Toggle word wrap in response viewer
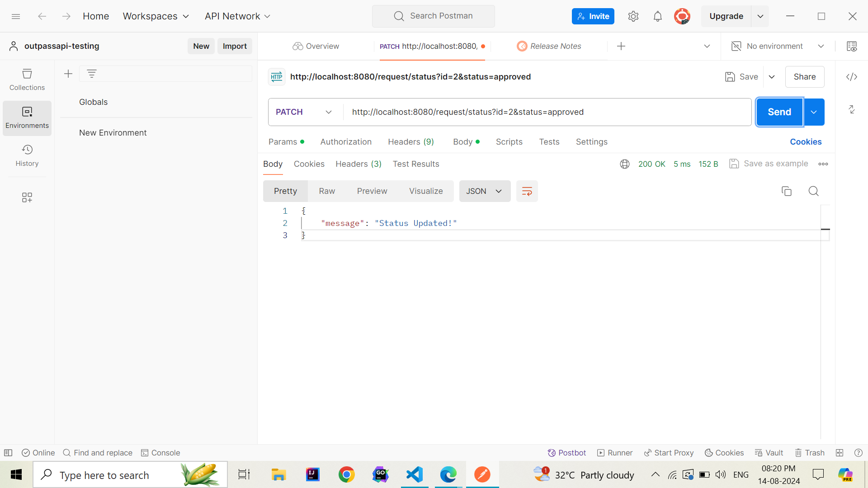868x488 pixels. pos(527,191)
